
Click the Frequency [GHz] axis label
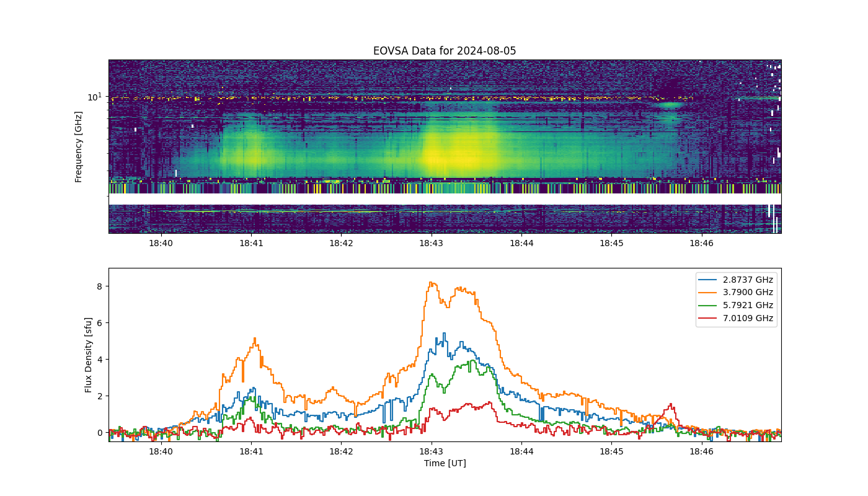[x=79, y=147]
